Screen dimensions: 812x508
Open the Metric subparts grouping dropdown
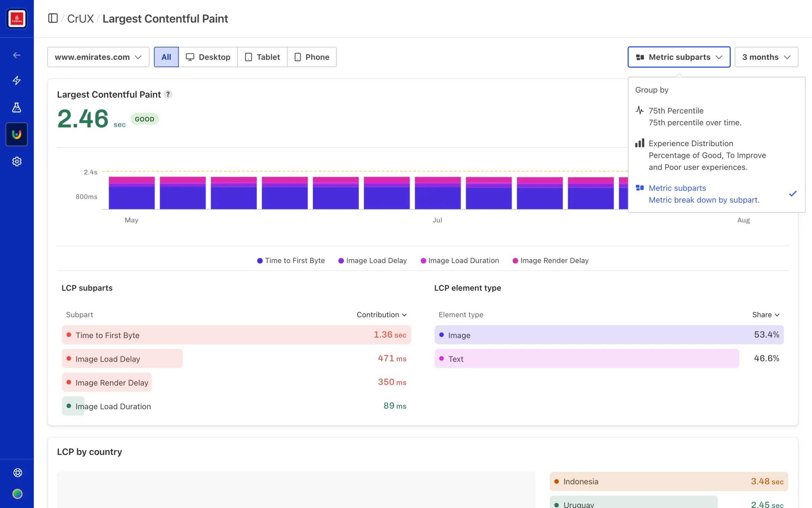[679, 57]
